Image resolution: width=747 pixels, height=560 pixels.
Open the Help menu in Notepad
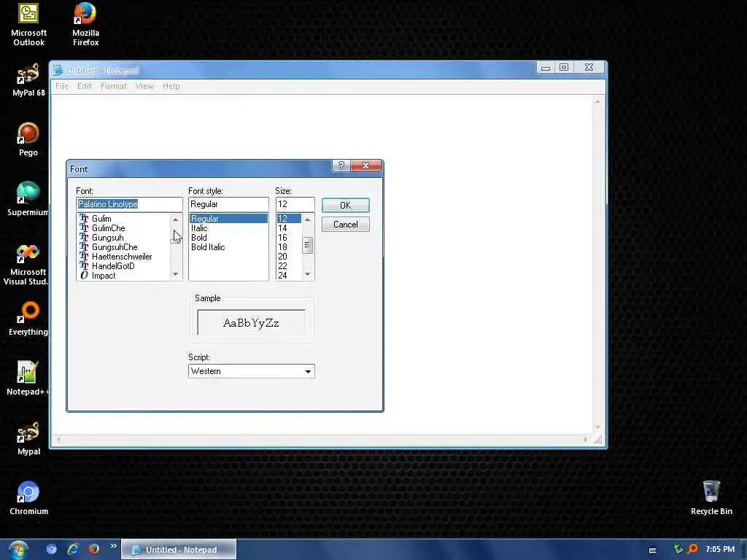coord(171,86)
